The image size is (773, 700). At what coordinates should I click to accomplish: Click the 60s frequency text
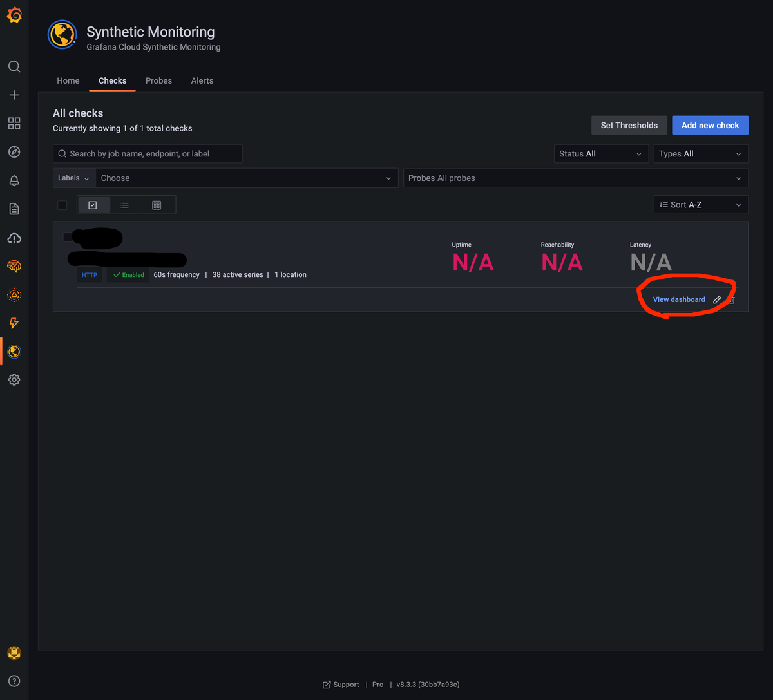point(177,275)
